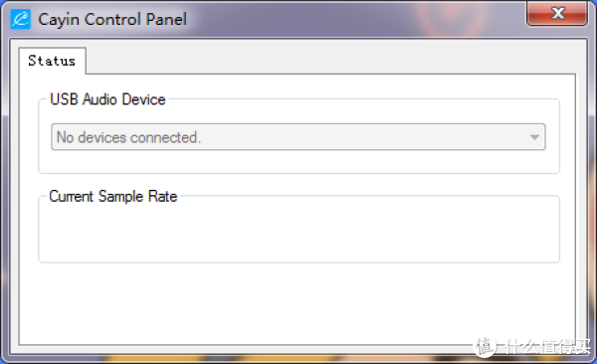Click the "No devices connected." combo box text
The width and height of the screenshot is (597, 364).
tap(128, 137)
